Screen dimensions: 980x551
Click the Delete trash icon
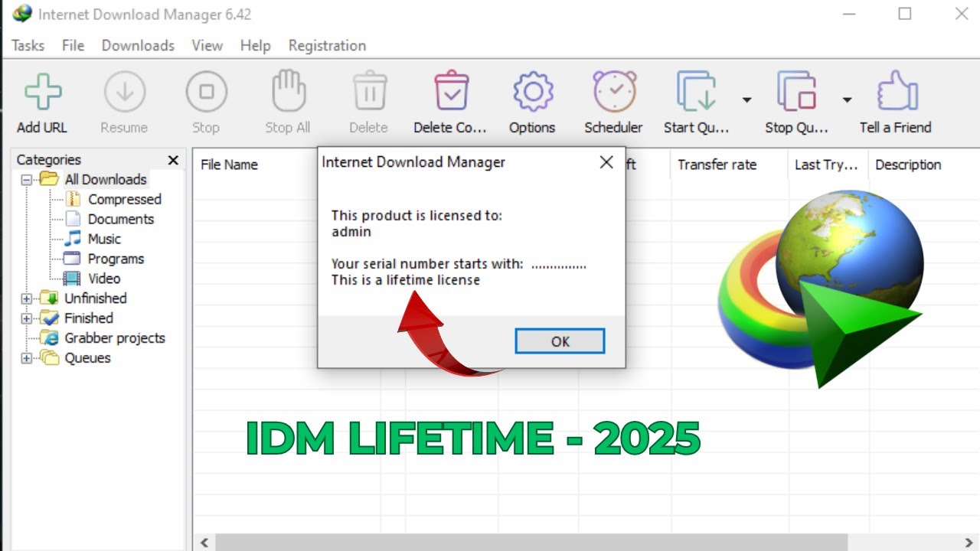click(369, 92)
